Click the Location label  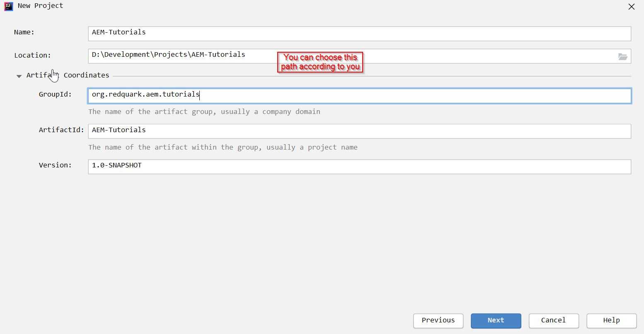33,55
